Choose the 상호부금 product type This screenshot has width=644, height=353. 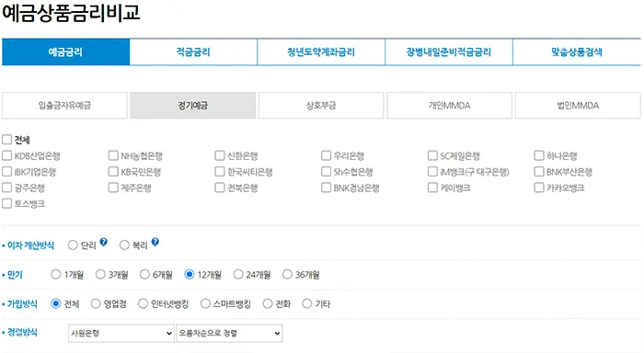point(321,106)
